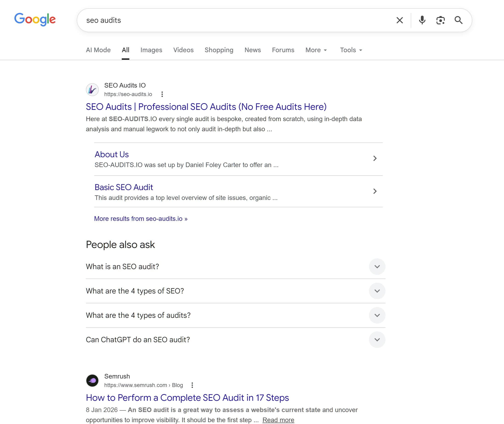Click 'More results from seo-audits.io'
Viewport: 504px width, 424px height.
(141, 219)
